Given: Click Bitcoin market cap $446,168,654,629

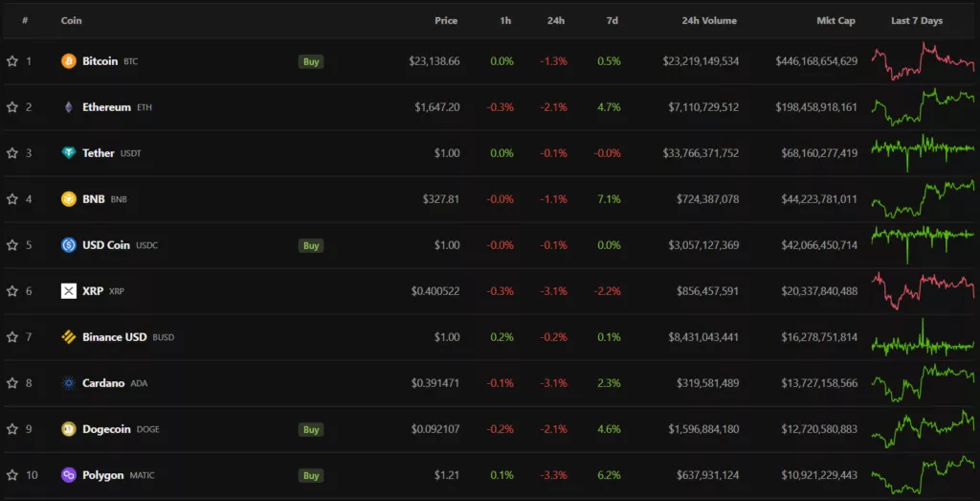Looking at the screenshot, I should click(x=816, y=61).
